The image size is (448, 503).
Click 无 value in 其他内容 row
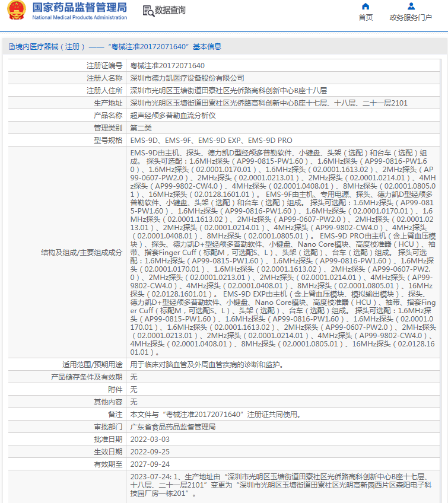click(x=134, y=402)
